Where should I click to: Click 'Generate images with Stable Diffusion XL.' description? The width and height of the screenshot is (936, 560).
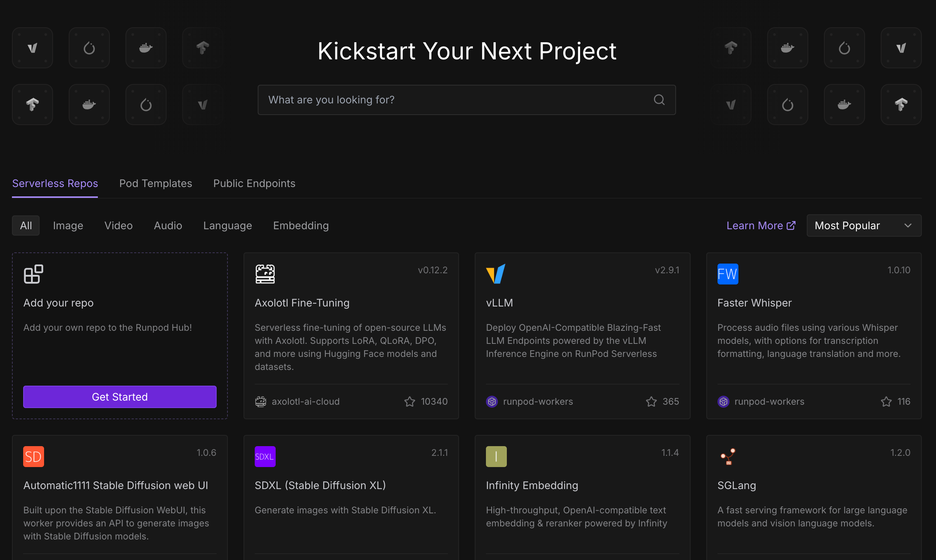pos(345,510)
